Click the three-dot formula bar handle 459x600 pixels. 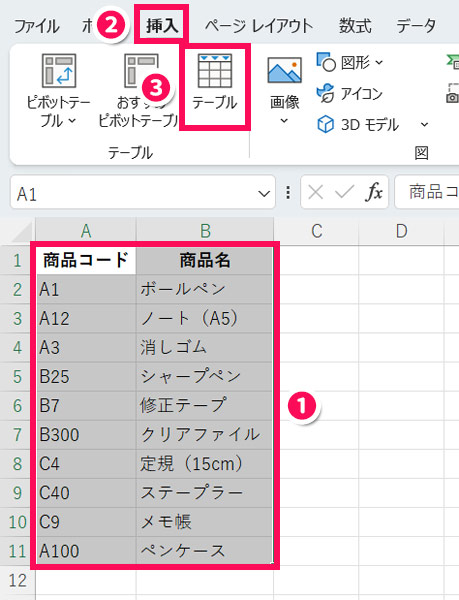[288, 192]
